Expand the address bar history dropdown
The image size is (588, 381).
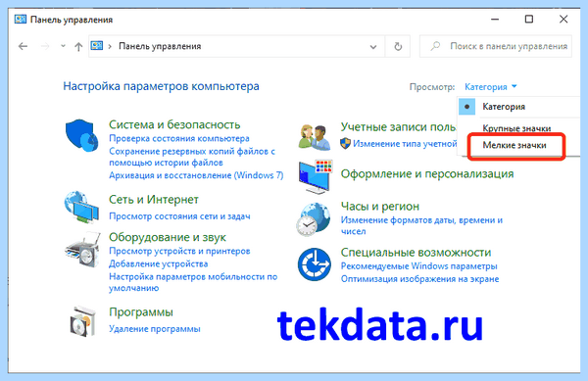click(x=373, y=47)
